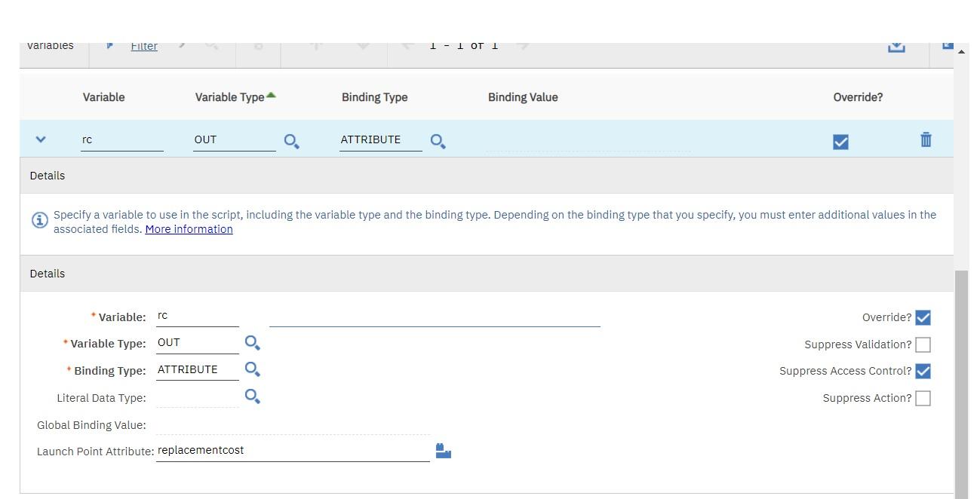Collapse the rc variable row details
Image resolution: width=980 pixels, height=499 pixels.
click(x=41, y=139)
